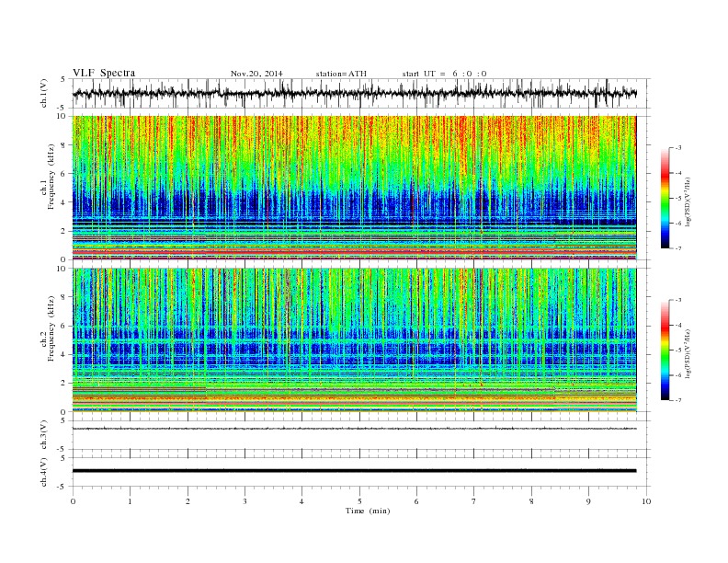Click inside the ch.1 spectrogram plot
The width and height of the screenshot is (728, 563).
pyautogui.click(x=354, y=188)
